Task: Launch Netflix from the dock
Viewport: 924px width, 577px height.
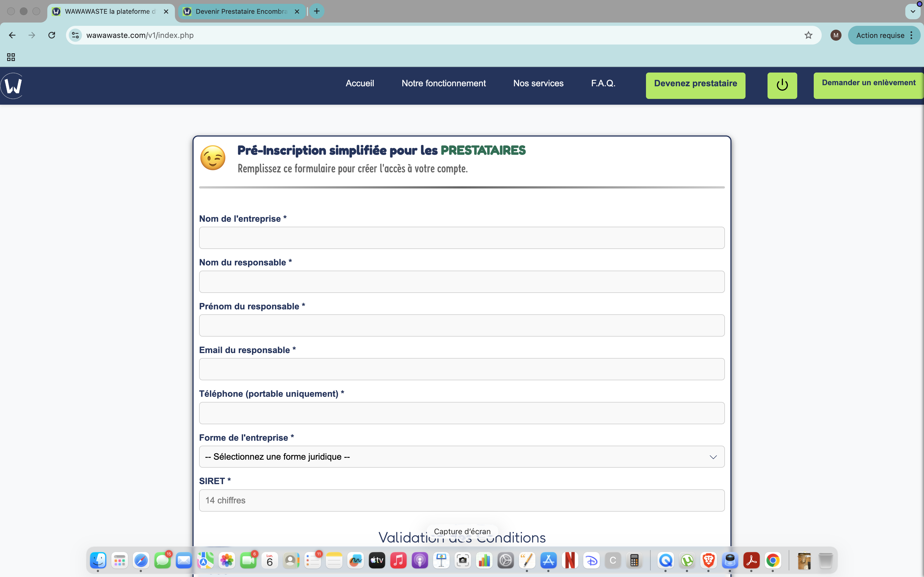Action: point(570,560)
